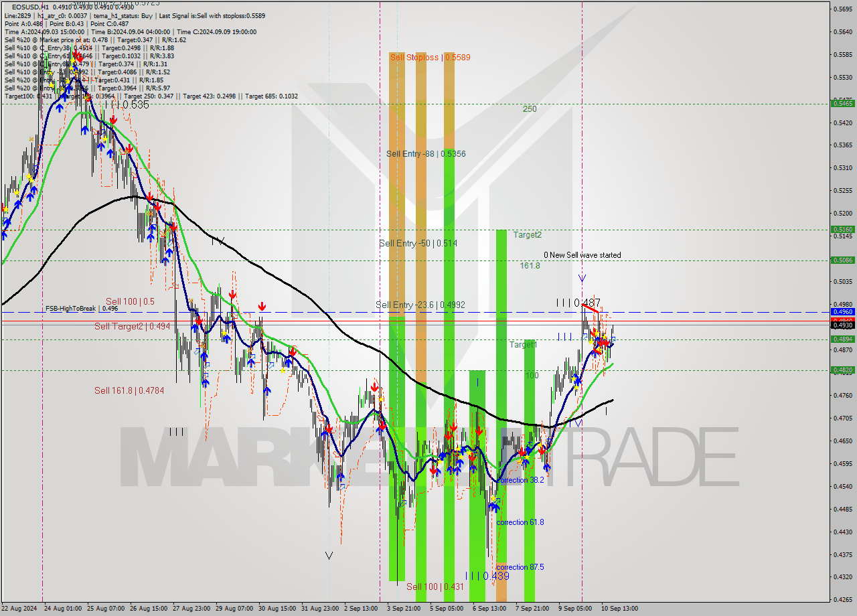This screenshot has width=857, height=616.
Task: Click the correction 87.5 label
Action: coord(520,567)
